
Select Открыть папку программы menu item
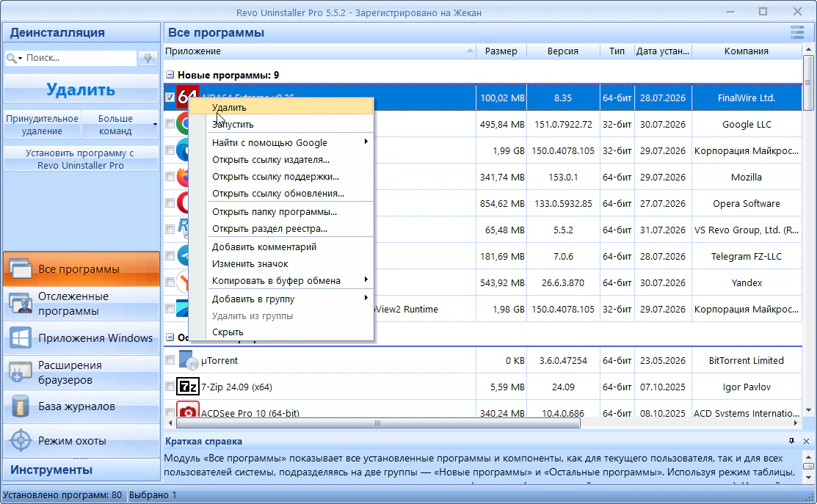(x=281, y=212)
